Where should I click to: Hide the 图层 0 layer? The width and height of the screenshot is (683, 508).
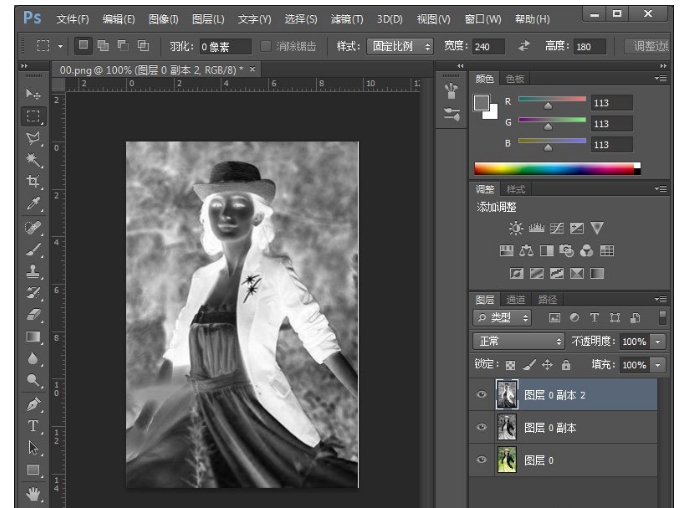tap(482, 460)
